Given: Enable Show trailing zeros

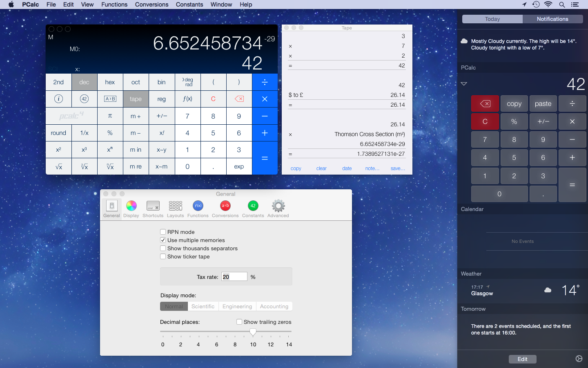Looking at the screenshot, I should (x=239, y=322).
